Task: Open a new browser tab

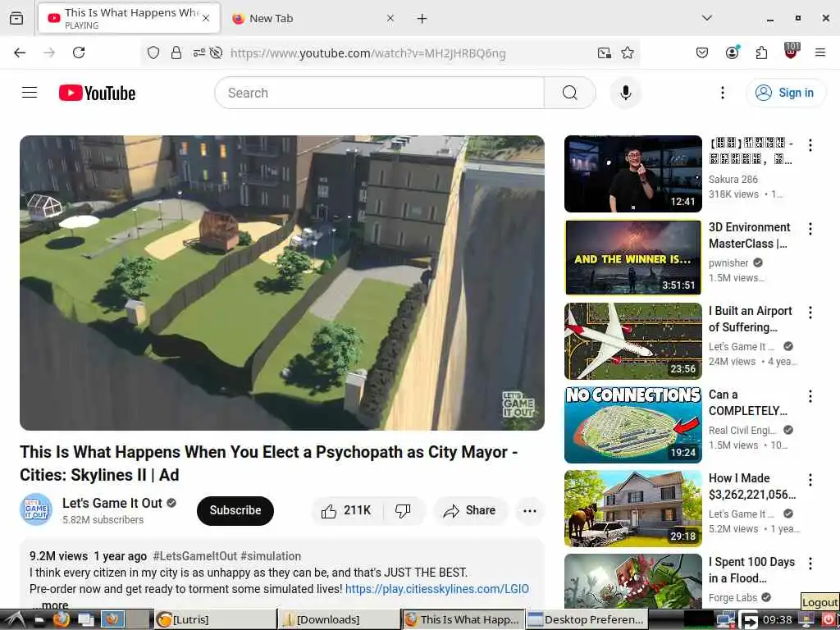Action: click(422, 19)
